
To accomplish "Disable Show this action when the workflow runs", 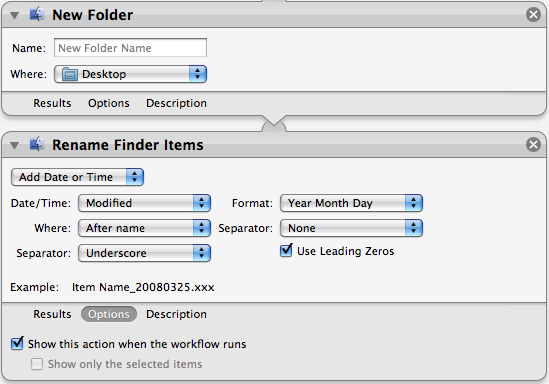I will coord(17,343).
